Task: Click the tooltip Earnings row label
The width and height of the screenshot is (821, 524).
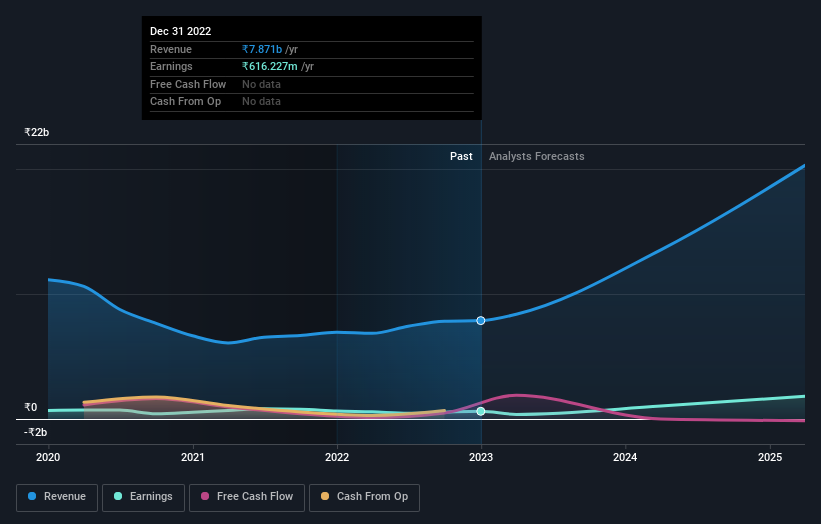Action: tap(171, 66)
